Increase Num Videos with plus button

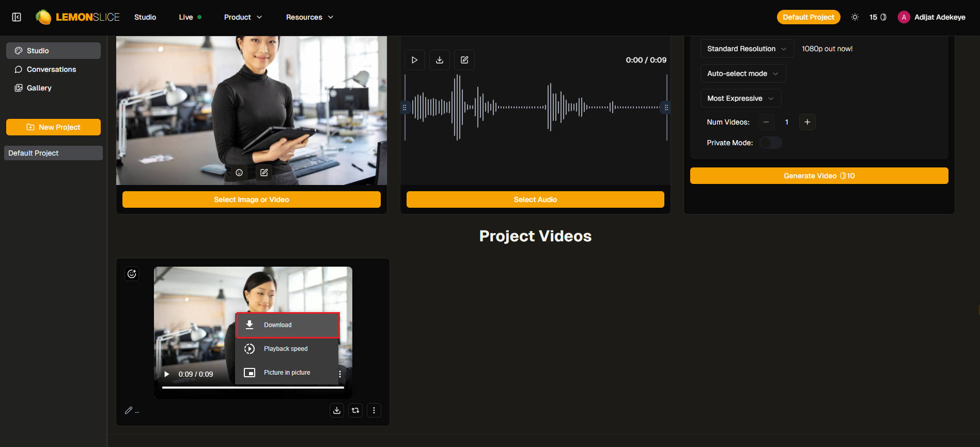[x=807, y=122]
